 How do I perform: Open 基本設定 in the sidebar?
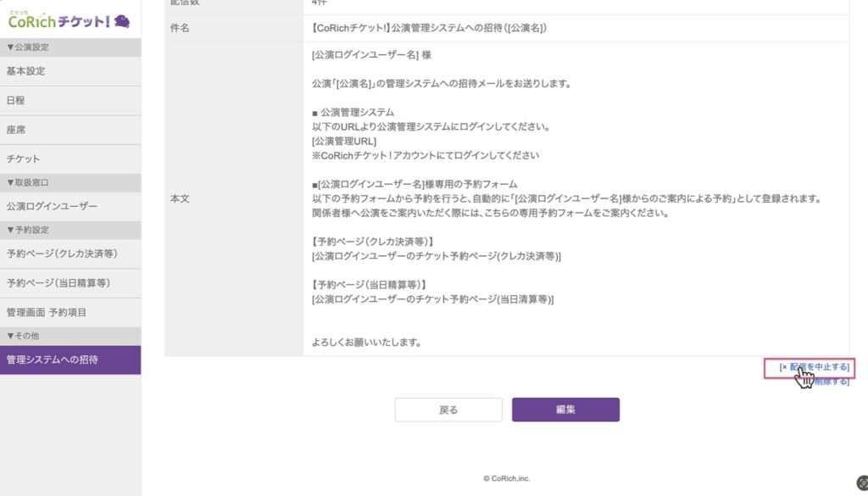(26, 71)
